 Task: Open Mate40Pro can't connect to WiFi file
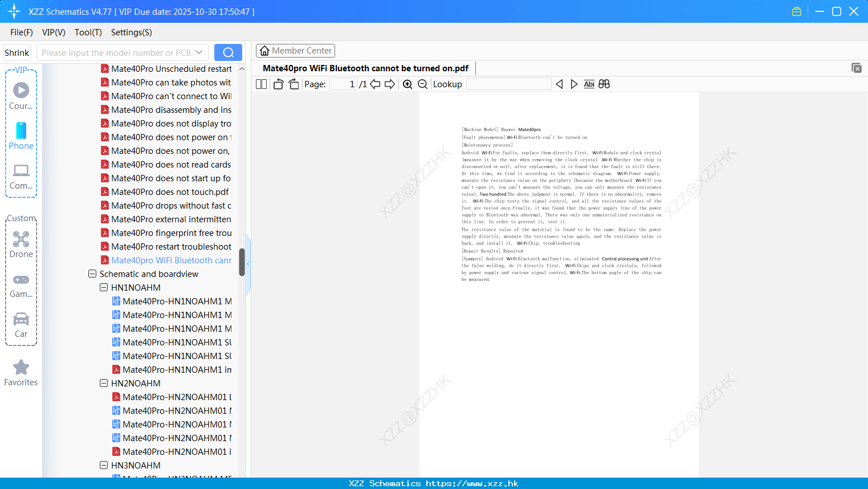click(166, 96)
